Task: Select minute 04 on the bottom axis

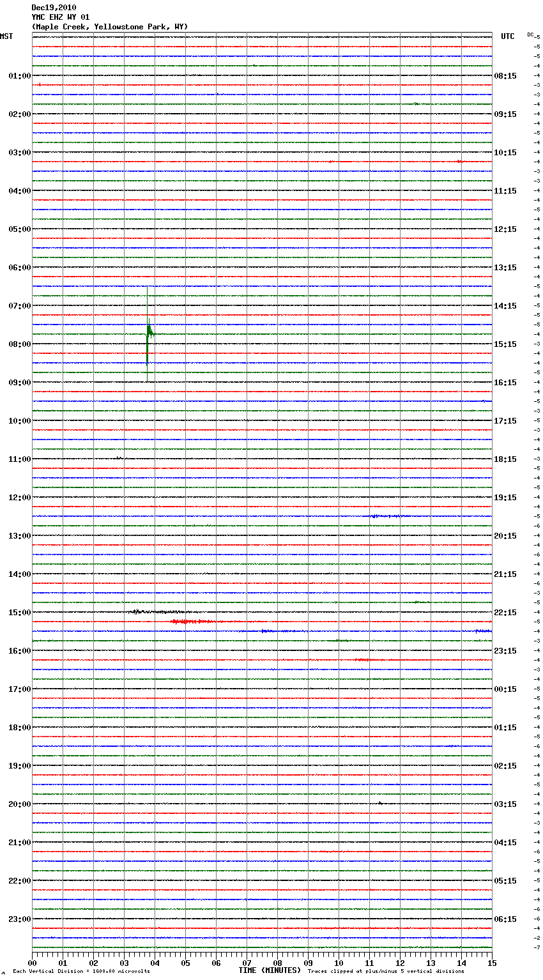Action: coord(155,963)
